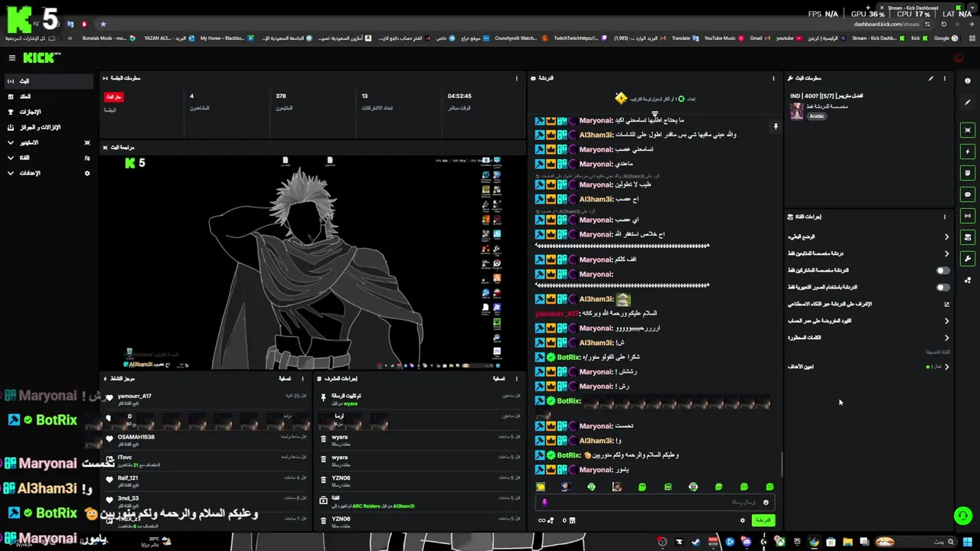Open the YouTube Music bookmark
This screenshot has width=980, height=551.
click(724, 38)
